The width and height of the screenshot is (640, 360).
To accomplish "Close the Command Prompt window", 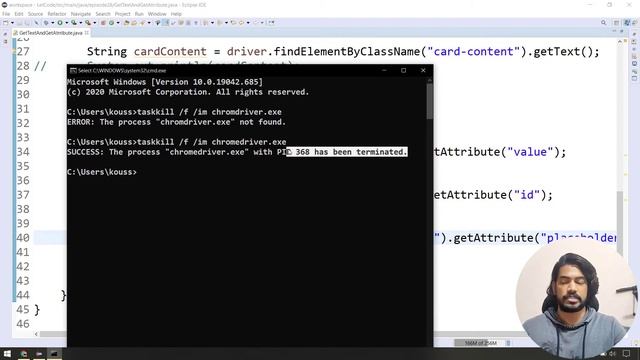I will [x=423, y=70].
